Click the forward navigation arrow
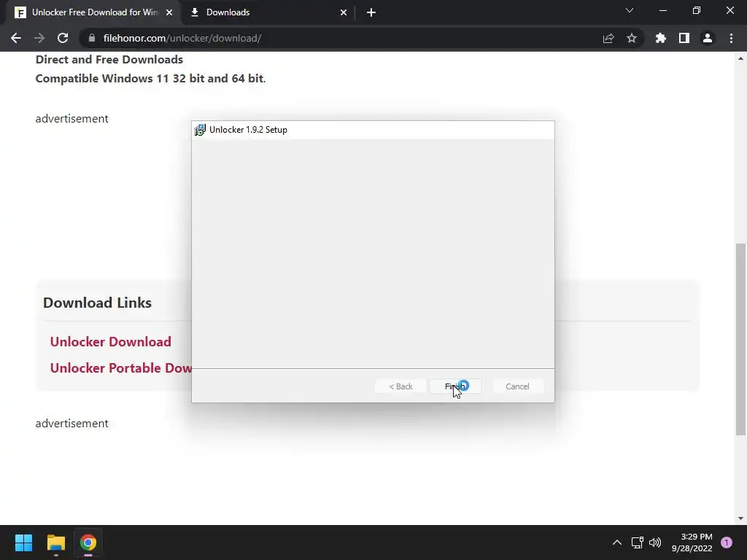Screen dimensions: 747x560 pyautogui.click(x=39, y=38)
